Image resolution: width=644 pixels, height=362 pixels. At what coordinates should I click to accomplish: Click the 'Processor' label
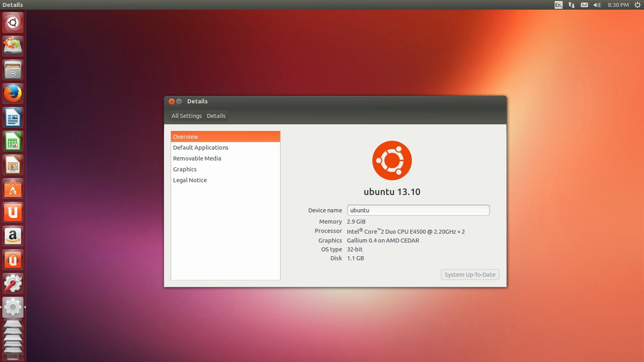click(328, 231)
